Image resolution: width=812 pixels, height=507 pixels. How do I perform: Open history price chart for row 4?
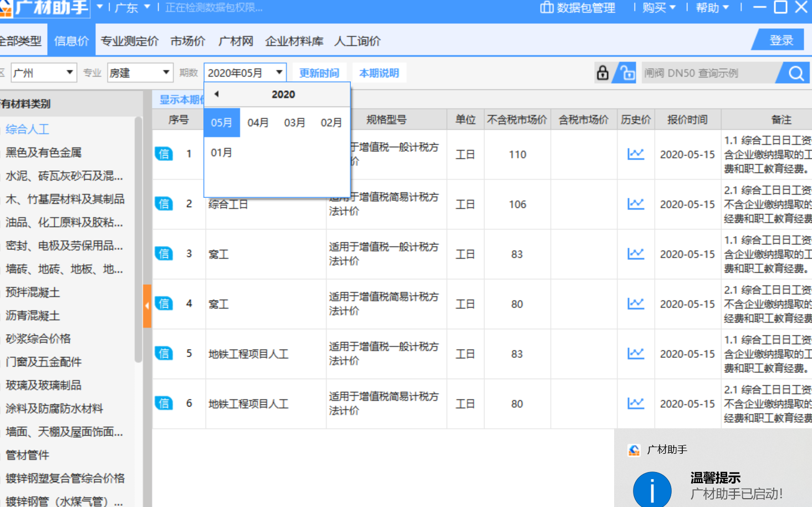click(636, 304)
